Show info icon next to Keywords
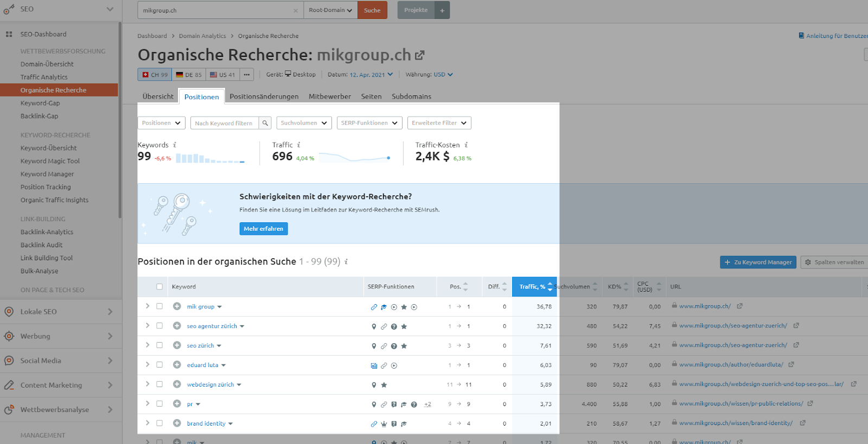 [x=175, y=145]
